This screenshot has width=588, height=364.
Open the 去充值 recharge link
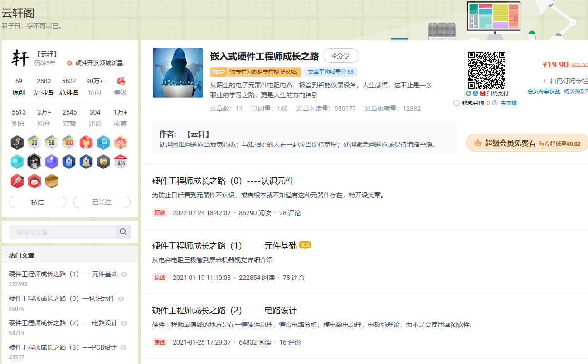pos(509,103)
